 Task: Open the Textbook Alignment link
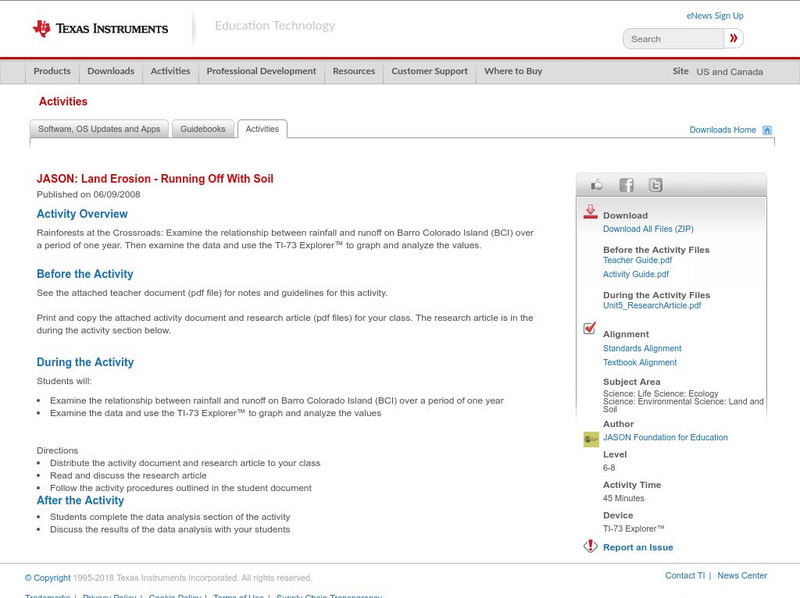[x=640, y=362]
